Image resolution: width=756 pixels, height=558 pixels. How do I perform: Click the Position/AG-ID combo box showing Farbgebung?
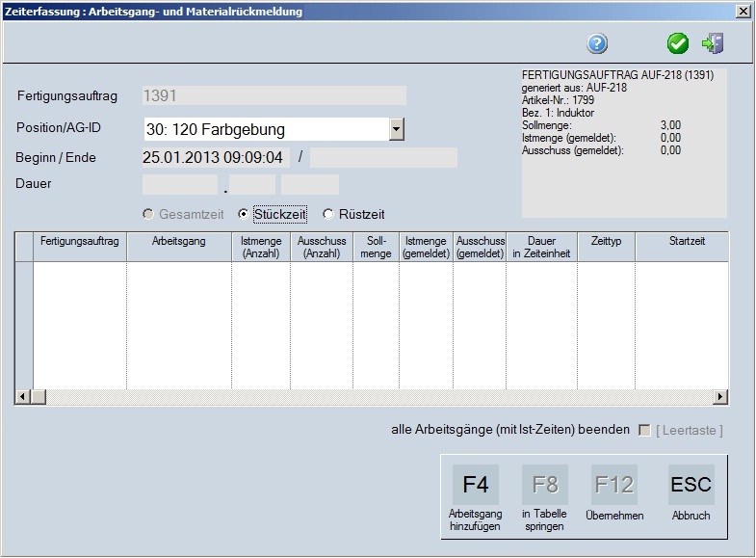[x=265, y=129]
